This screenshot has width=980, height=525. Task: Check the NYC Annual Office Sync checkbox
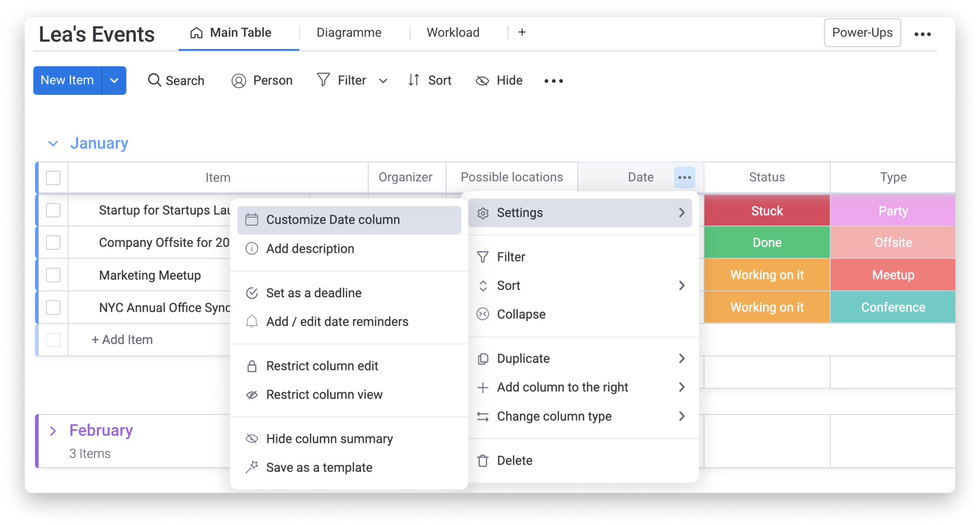point(53,307)
